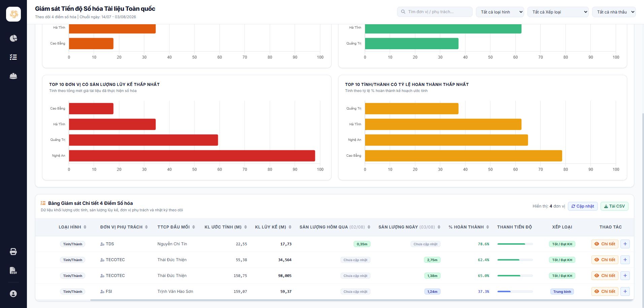Open the 'Tất cả nhà thầu' dropdown
This screenshot has height=308, width=644.
point(614,12)
